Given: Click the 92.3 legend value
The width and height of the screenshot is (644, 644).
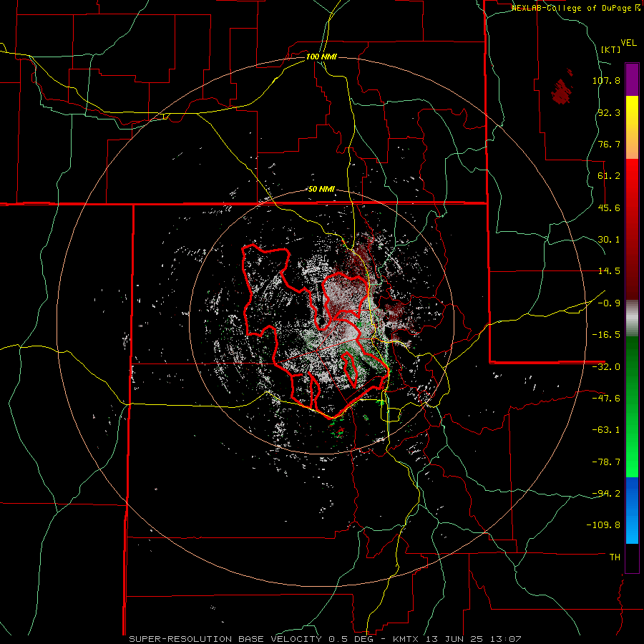Looking at the screenshot, I should coord(609,112).
